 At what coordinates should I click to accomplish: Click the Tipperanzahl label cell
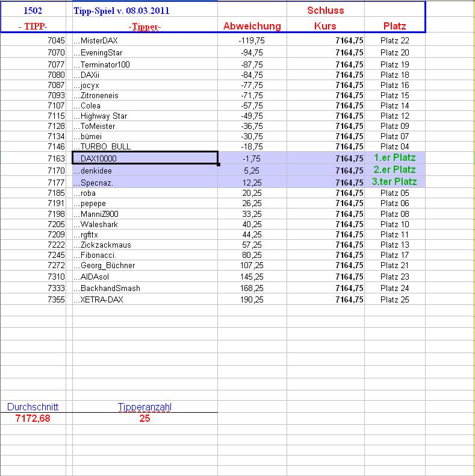click(x=144, y=407)
